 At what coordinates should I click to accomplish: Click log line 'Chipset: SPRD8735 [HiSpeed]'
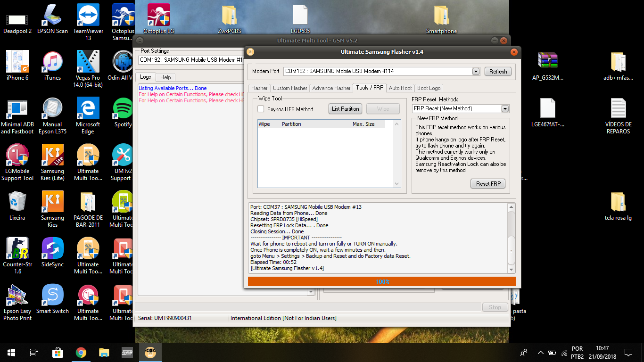(x=284, y=219)
